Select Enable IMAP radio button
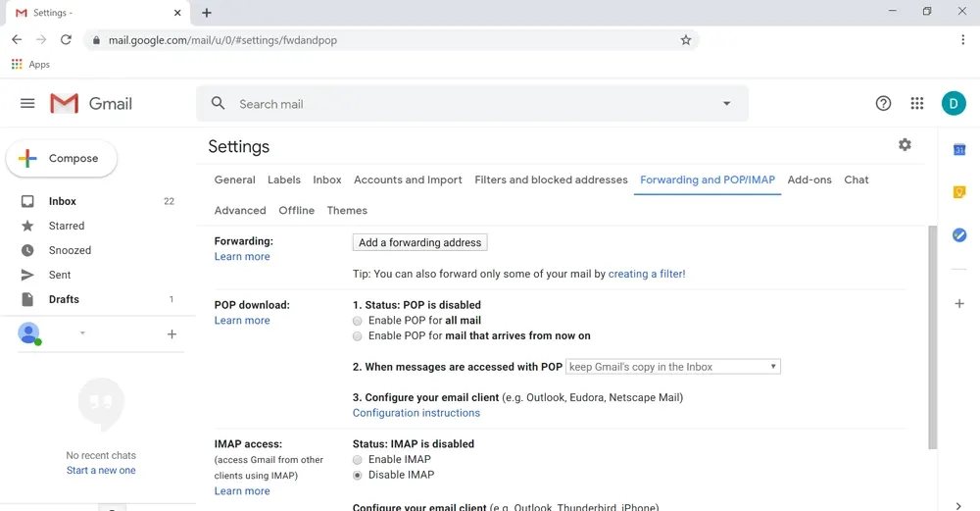 357,460
